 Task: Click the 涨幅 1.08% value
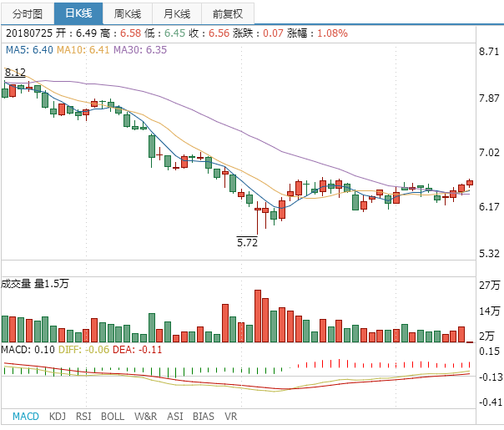point(332,33)
